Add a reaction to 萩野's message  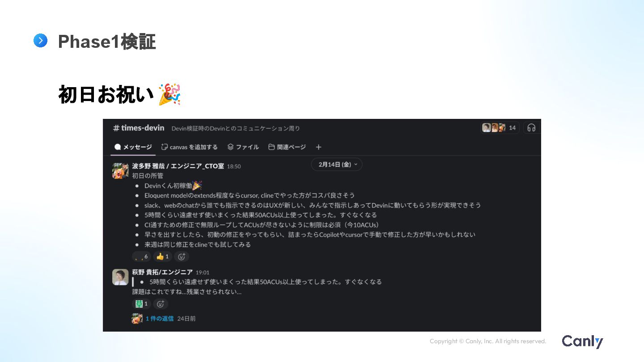(161, 304)
